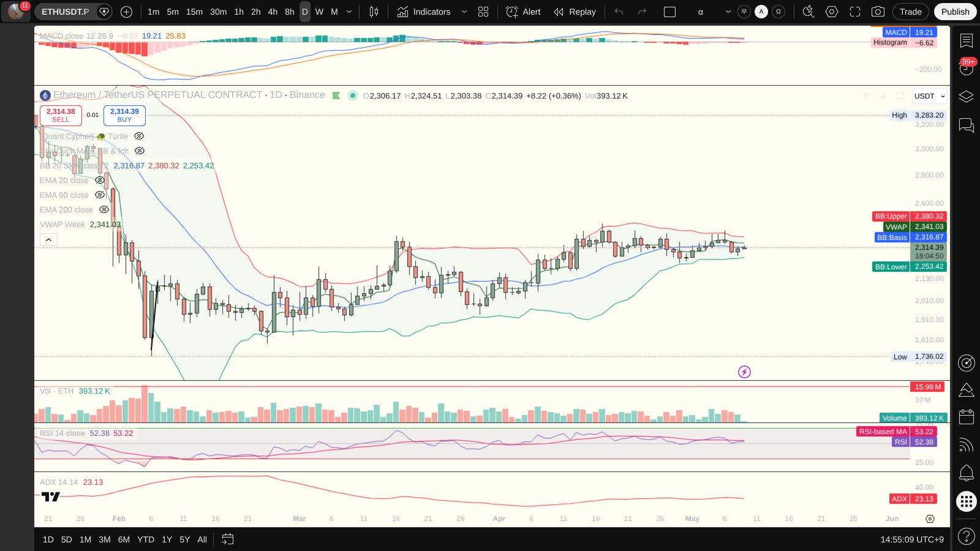
Task: Open quick search lightning magnifier icon
Action: coord(809,12)
